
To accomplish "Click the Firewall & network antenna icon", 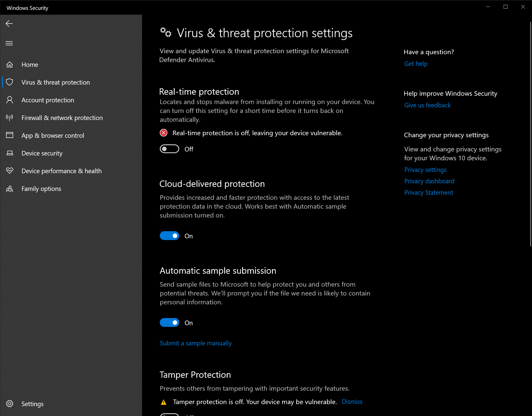I will 10,118.
